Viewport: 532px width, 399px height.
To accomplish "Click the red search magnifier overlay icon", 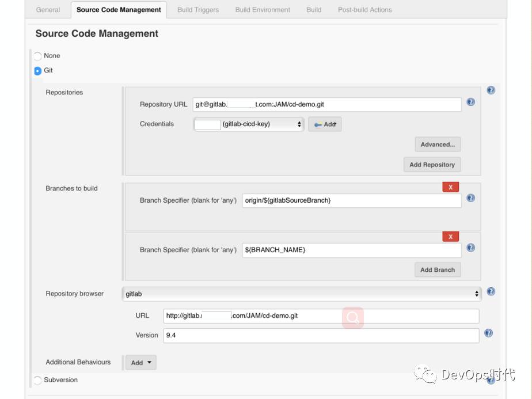I will point(353,317).
